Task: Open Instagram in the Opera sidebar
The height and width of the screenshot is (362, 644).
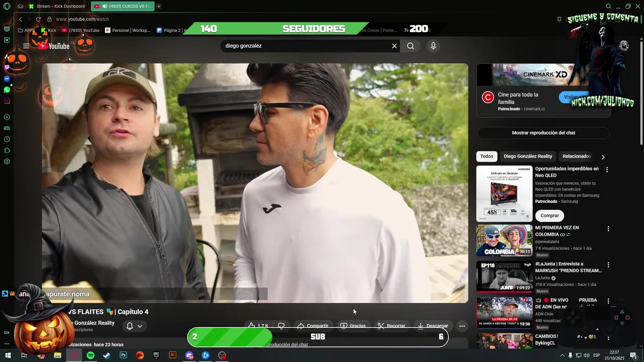Action: (x=7, y=101)
